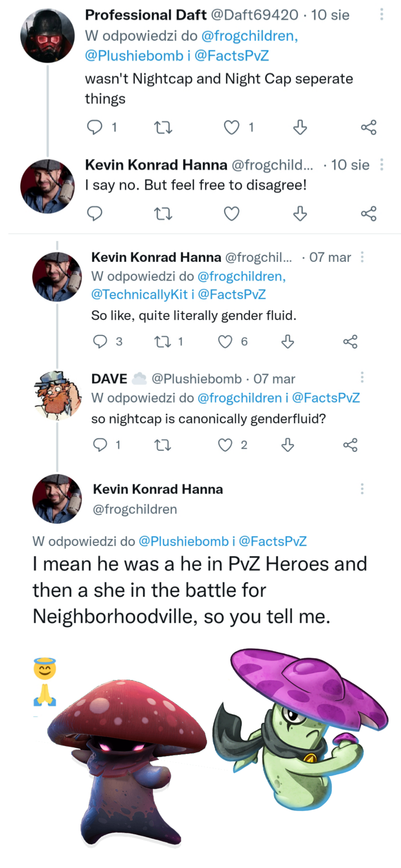Download the "quite literally gender fluid" tweet

click(287, 342)
